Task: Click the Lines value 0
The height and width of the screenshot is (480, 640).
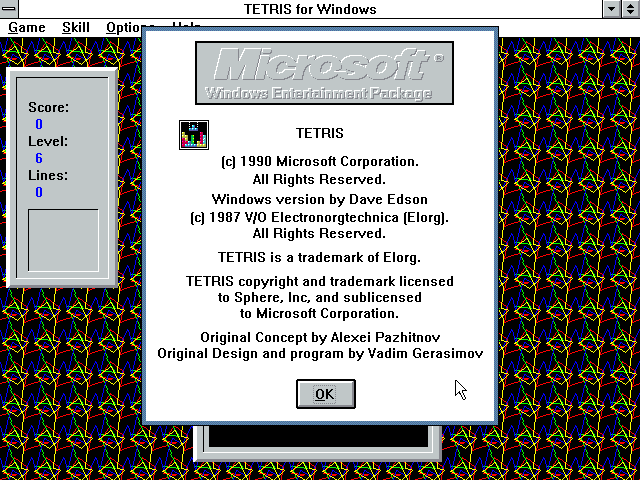Action: click(39, 192)
